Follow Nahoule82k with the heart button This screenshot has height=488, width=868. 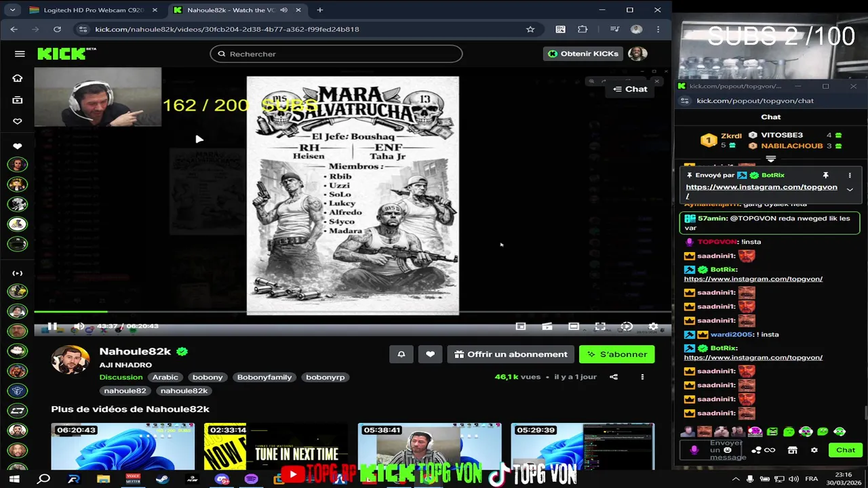[x=430, y=354]
